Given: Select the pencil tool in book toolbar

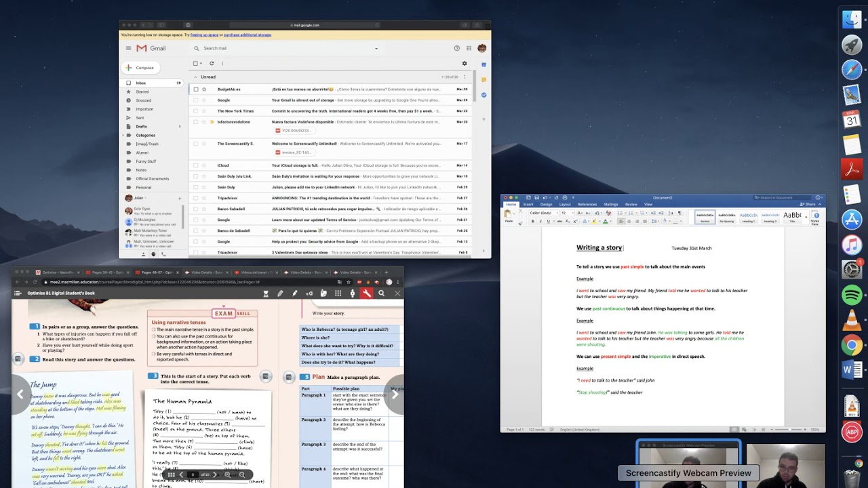Looking at the screenshot, I should tap(280, 293).
